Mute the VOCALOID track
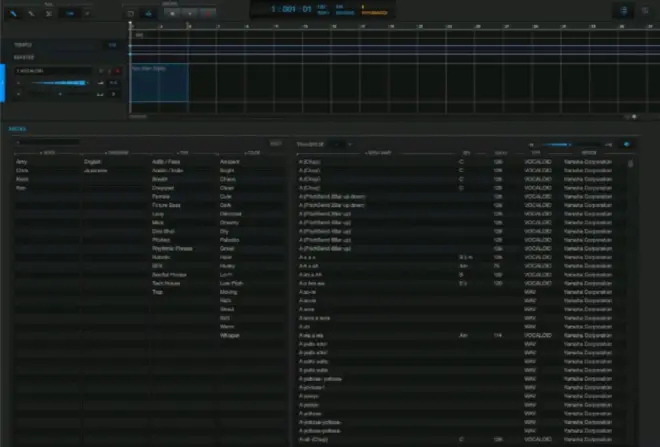Viewport: 660px width, 447px height. coord(101,71)
